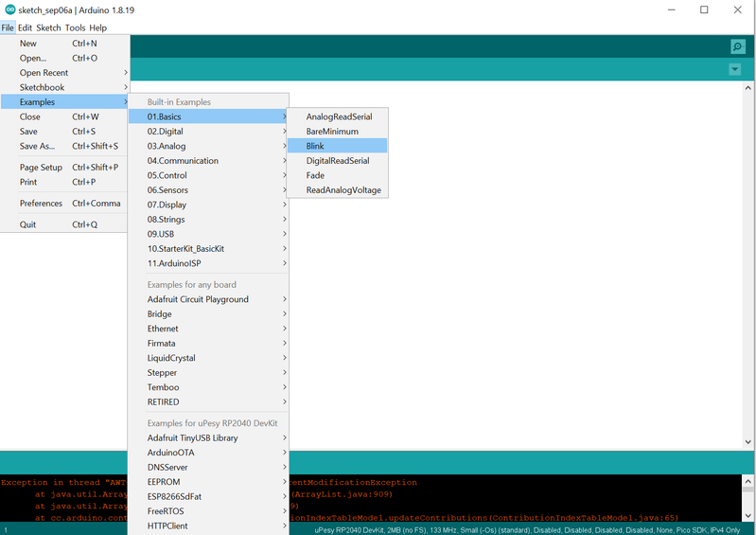Expand the 03.Analog examples submenu

(208, 146)
